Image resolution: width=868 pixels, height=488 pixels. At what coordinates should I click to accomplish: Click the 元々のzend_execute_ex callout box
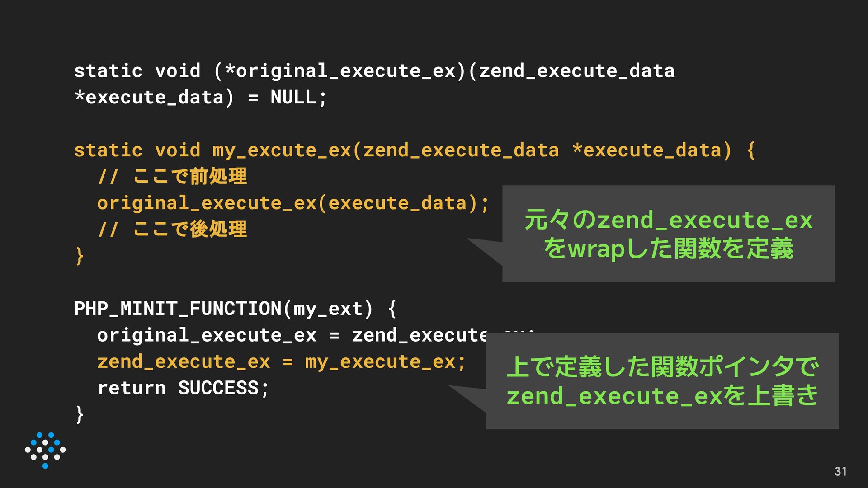tap(668, 234)
